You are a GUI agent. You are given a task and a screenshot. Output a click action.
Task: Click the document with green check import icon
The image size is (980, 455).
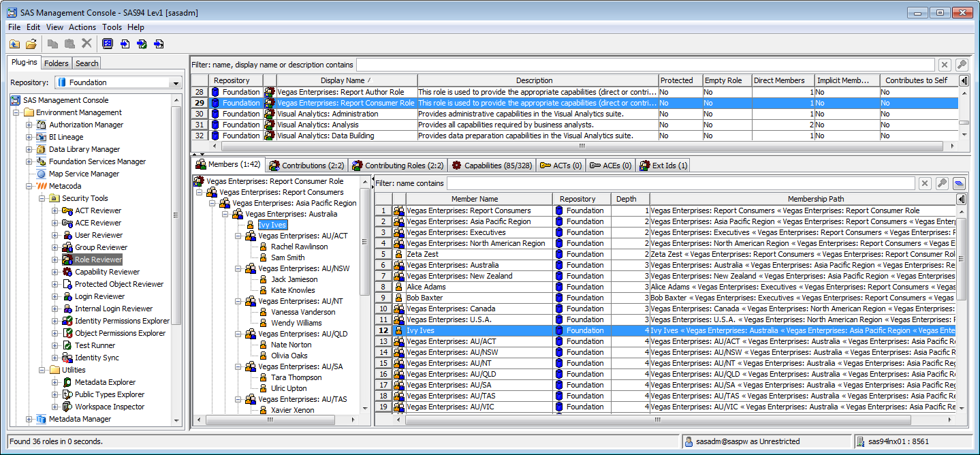point(142,44)
